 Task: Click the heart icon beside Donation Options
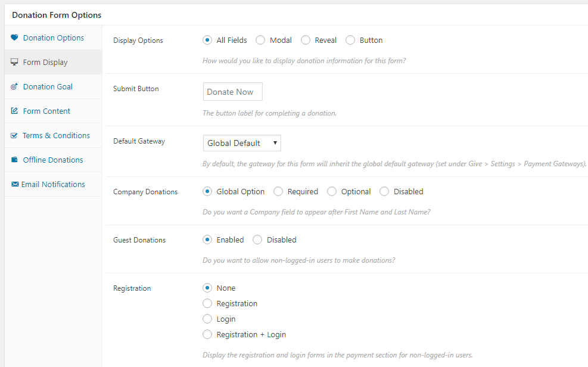pos(14,38)
